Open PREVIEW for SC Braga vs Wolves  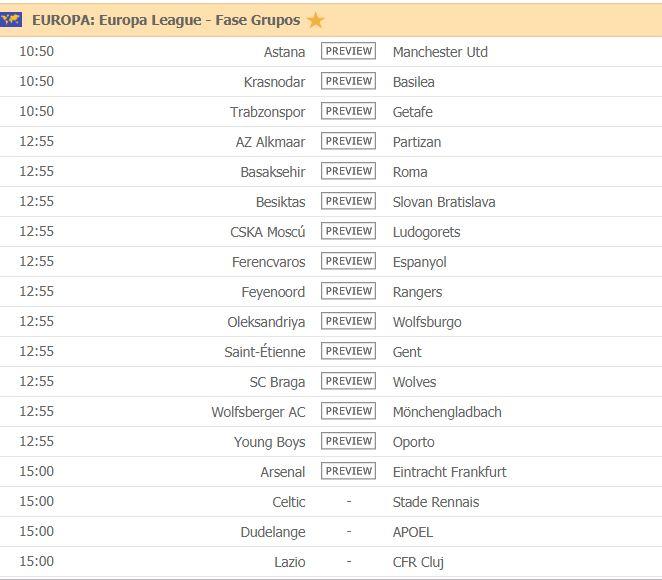coord(348,381)
